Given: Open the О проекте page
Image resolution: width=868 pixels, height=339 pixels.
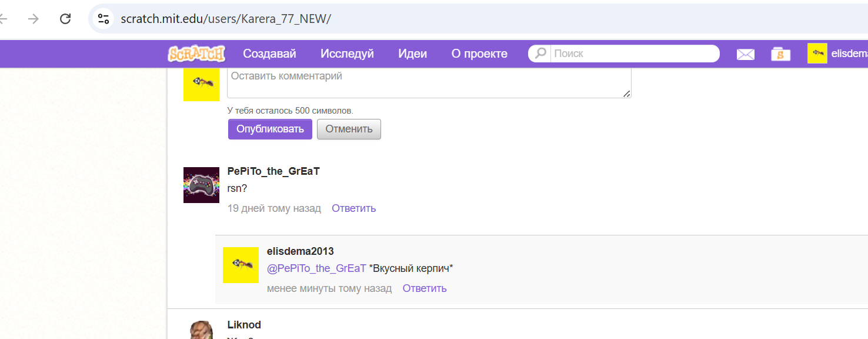Looking at the screenshot, I should point(479,54).
